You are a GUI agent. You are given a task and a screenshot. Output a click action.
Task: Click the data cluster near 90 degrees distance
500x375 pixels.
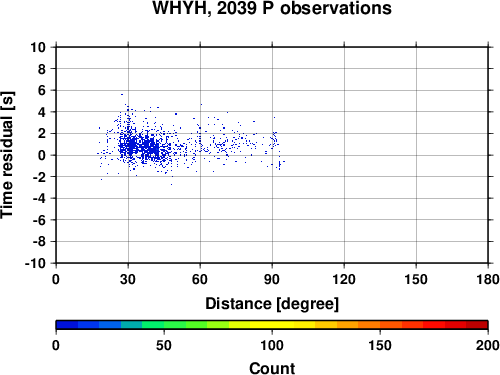[275, 140]
